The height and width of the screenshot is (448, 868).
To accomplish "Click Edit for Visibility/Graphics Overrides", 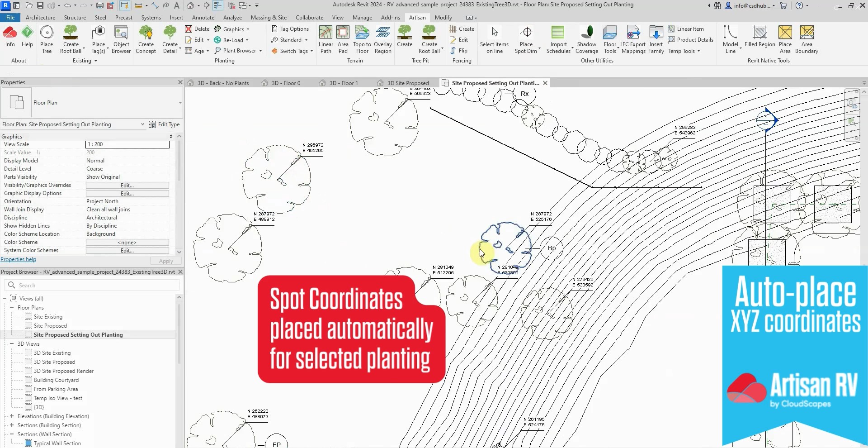I will (127, 186).
